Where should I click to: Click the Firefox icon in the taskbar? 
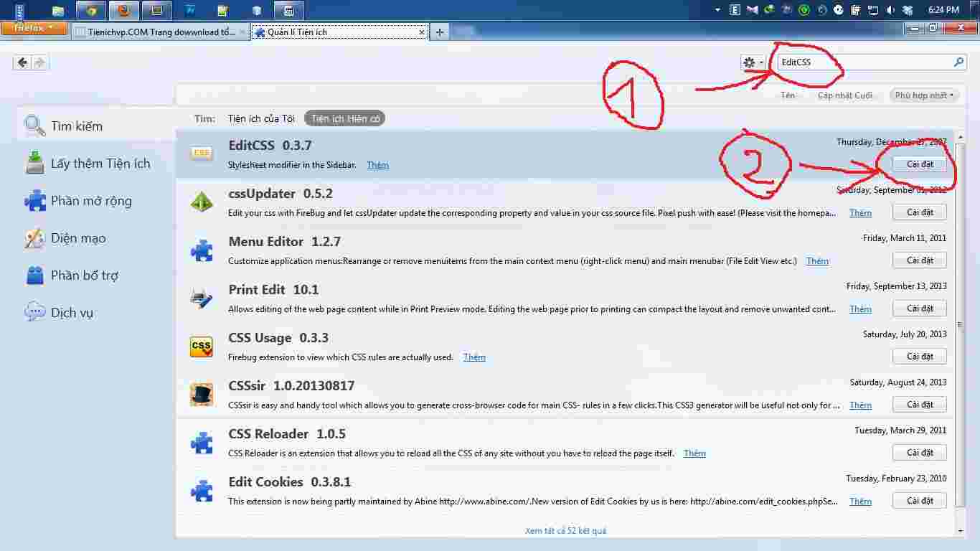124,10
